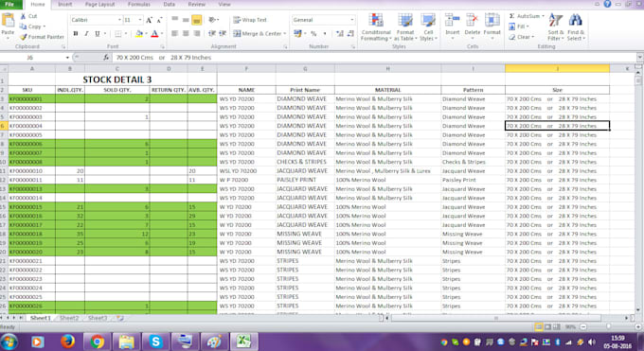Switch to the Review tab

(x=196, y=4)
